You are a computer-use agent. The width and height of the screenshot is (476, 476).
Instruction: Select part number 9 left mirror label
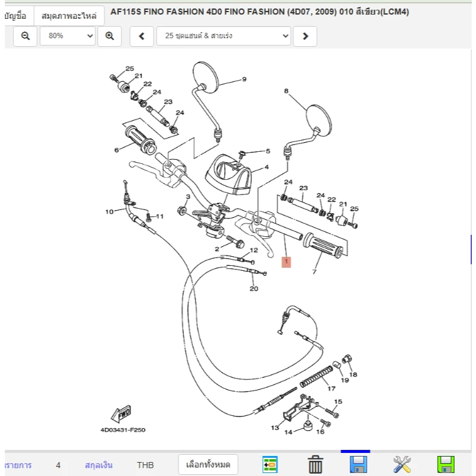pos(244,79)
